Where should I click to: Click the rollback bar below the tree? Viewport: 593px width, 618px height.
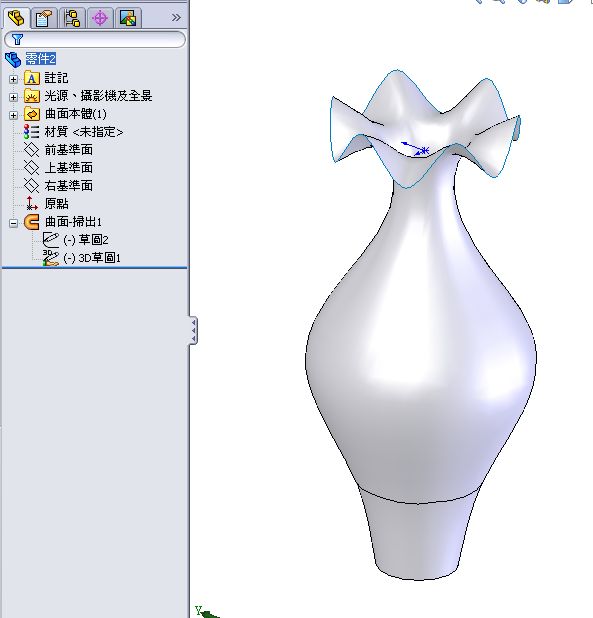click(x=95, y=268)
